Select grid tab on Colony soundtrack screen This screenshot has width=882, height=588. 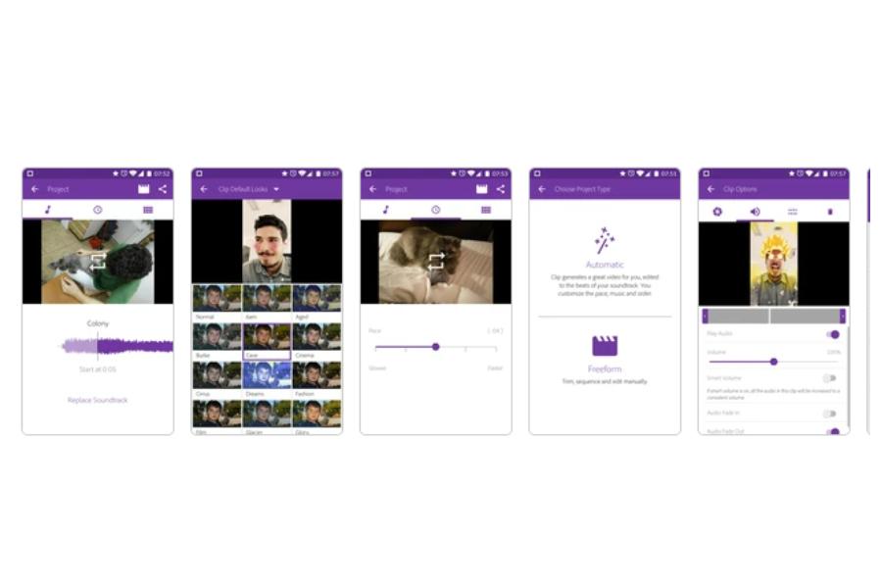(148, 210)
